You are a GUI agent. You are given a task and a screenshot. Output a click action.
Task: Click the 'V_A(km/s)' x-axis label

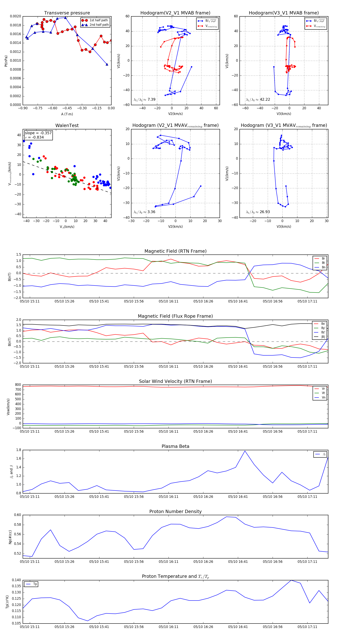(x=67, y=227)
